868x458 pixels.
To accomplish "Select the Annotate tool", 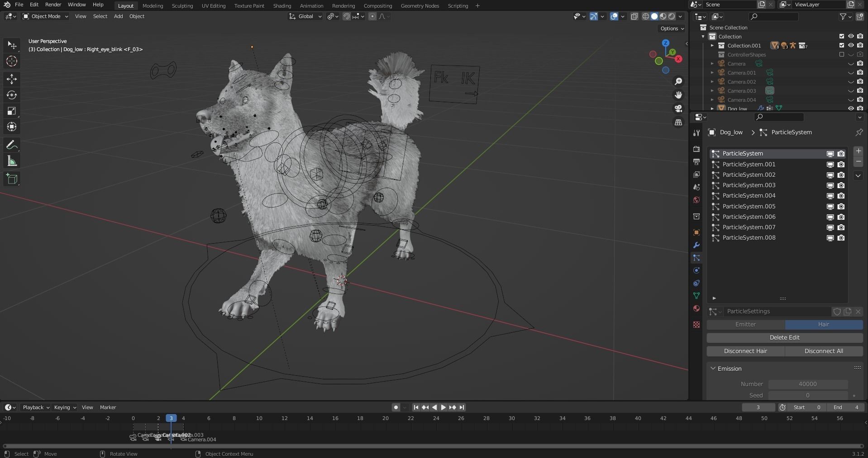I will [12, 145].
